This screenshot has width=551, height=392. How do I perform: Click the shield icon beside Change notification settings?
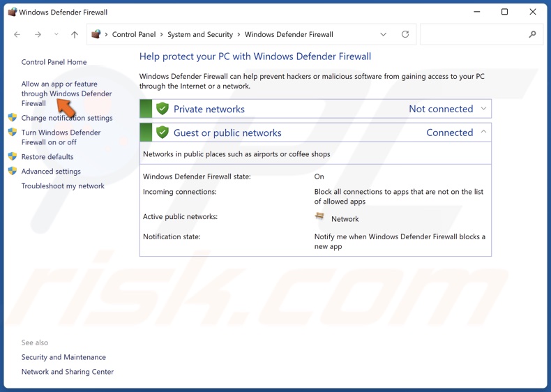(x=13, y=117)
